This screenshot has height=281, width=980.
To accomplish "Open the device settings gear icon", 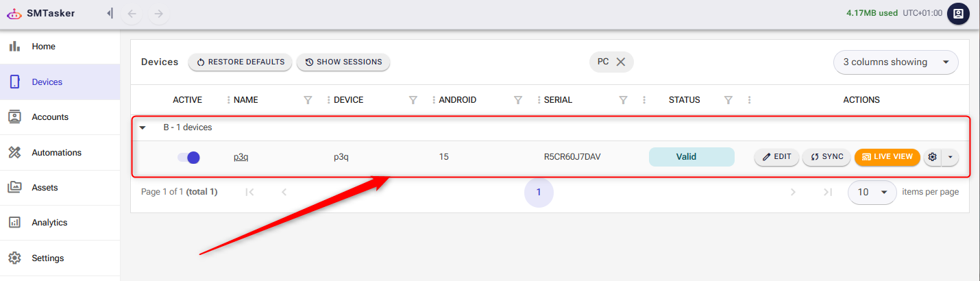I will 932,157.
